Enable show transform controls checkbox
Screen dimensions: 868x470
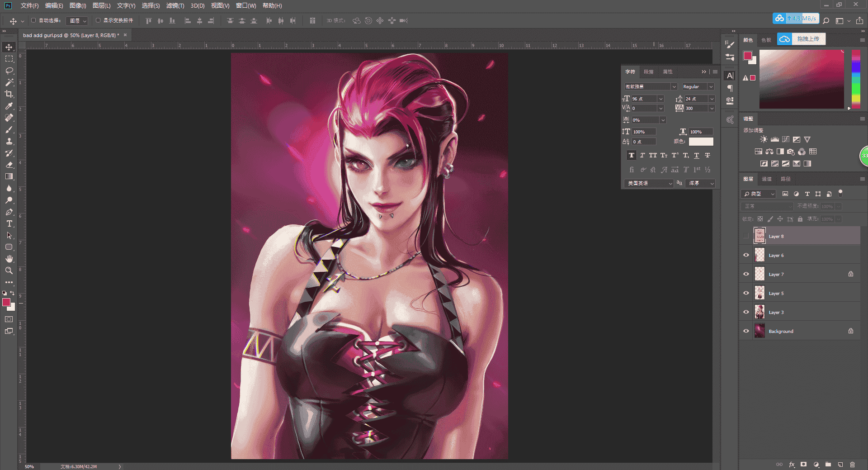click(98, 20)
